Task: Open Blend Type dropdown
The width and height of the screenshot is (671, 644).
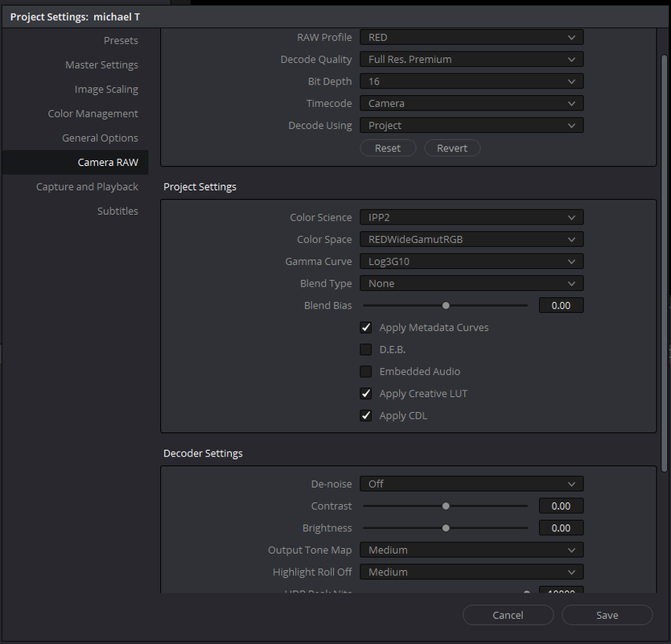Action: 471,283
